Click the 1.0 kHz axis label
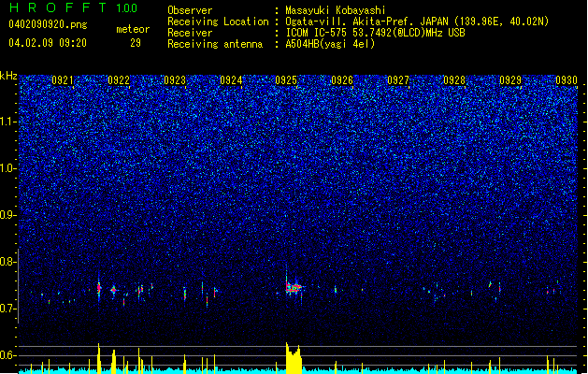This screenshot has width=588, height=374. click(8, 168)
